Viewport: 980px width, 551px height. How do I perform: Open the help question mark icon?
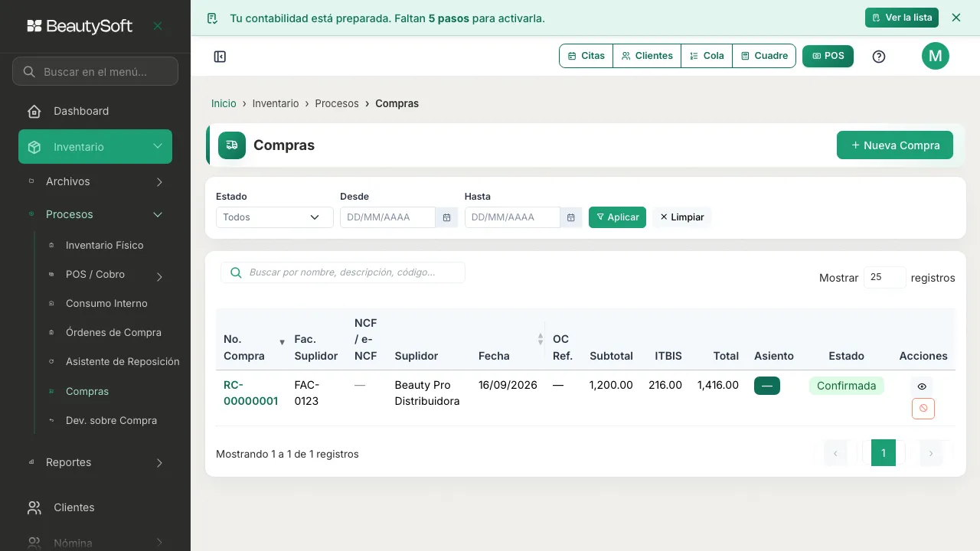[879, 57]
